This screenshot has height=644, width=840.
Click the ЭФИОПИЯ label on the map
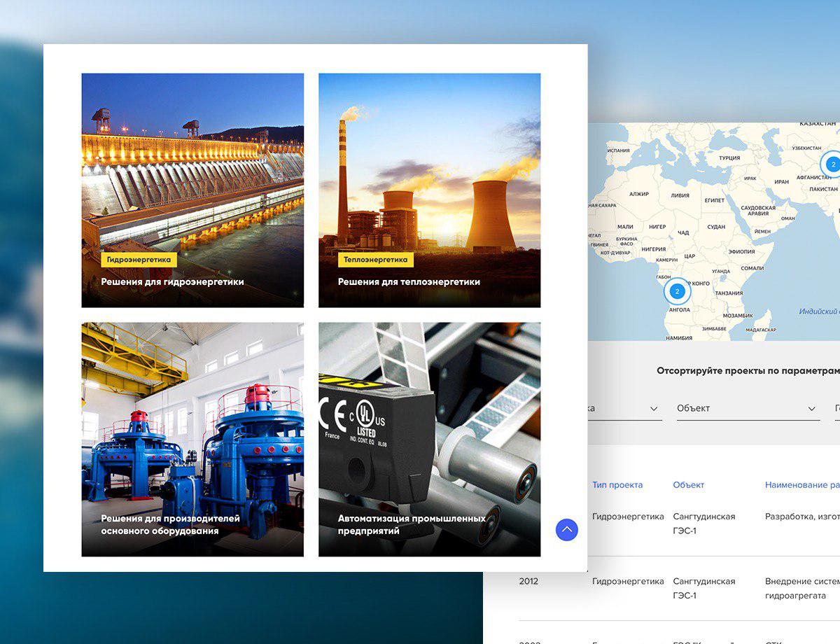tap(742, 251)
